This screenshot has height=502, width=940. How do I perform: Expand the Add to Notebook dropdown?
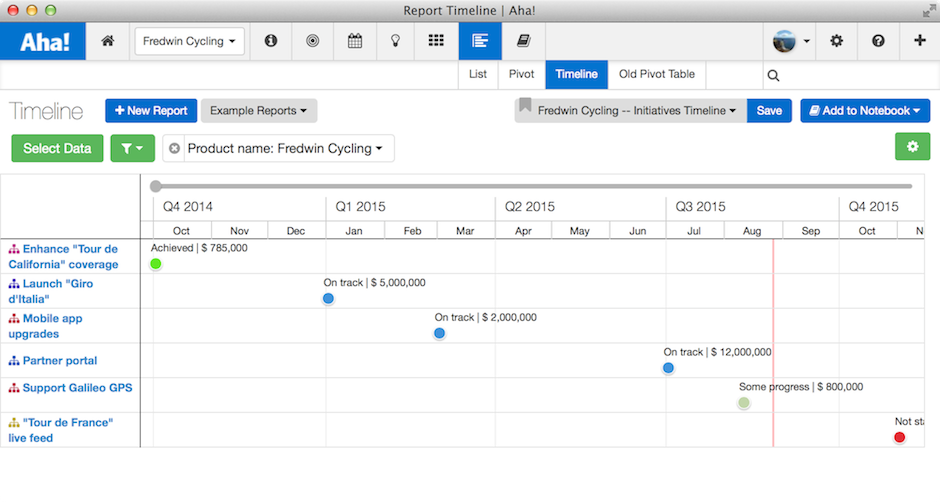(x=865, y=110)
